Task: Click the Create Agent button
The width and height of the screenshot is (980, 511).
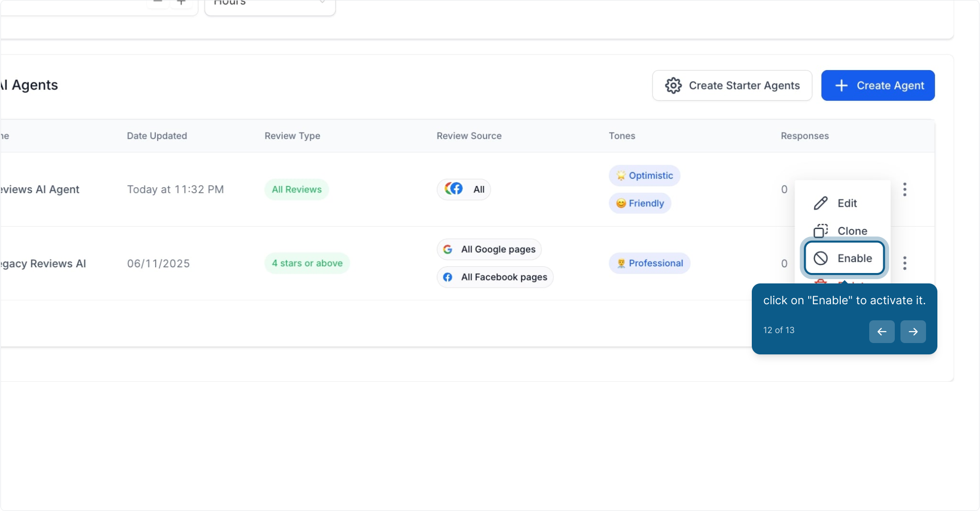Action: point(878,86)
